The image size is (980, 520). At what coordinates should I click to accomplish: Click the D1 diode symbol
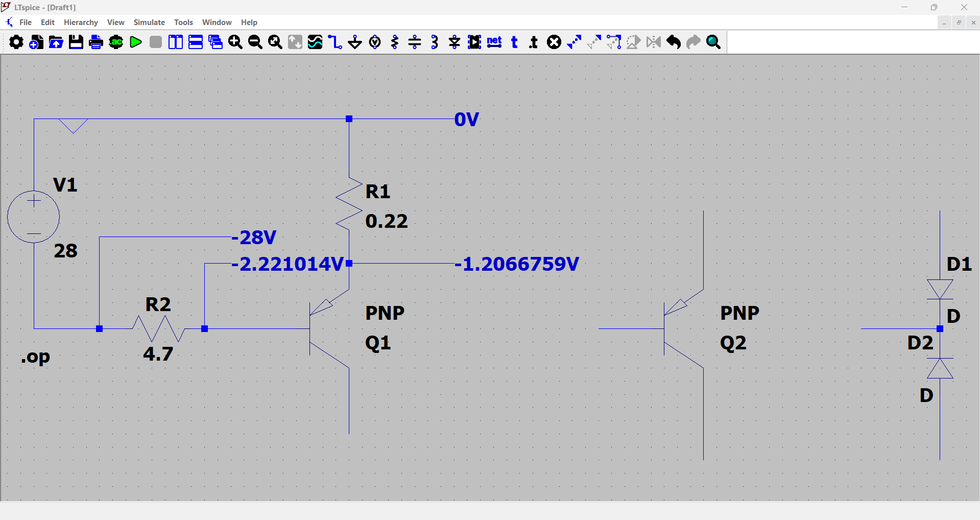(940, 289)
